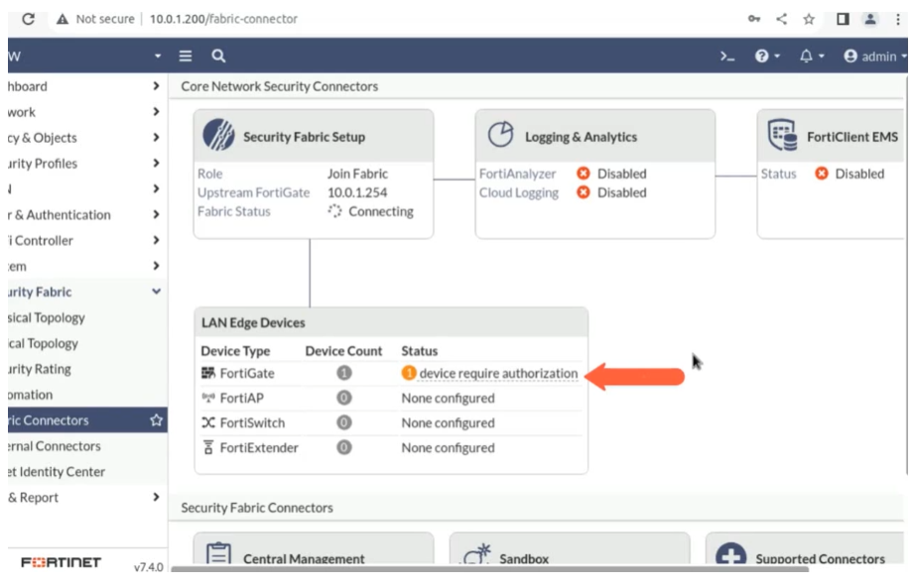Click the FortiClient EMS shield icon
This screenshot has height=588, width=914.
tap(782, 135)
